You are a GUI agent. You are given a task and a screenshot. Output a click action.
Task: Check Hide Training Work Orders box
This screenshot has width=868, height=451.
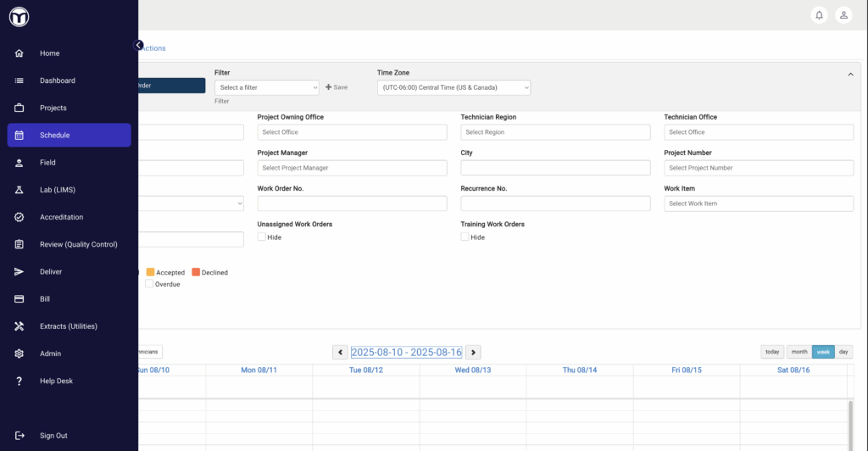coord(465,237)
